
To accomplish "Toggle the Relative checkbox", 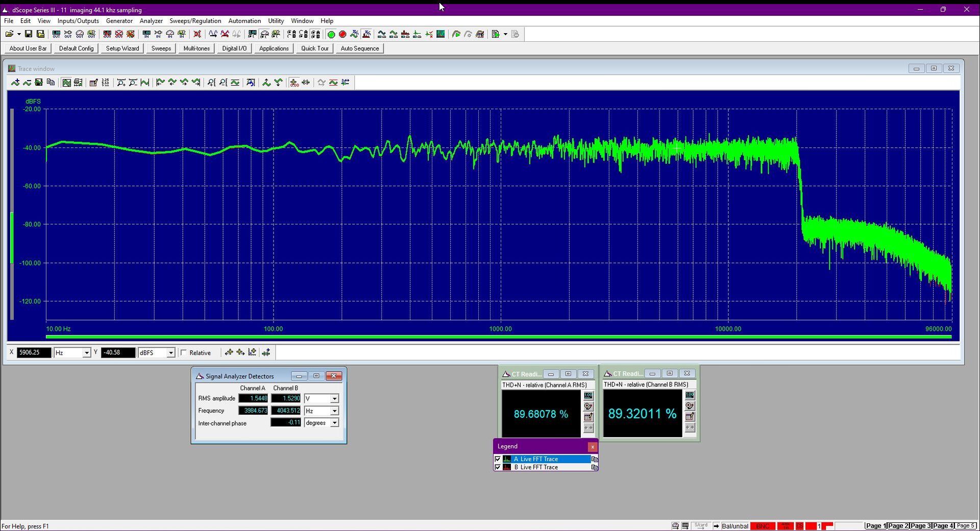I will point(184,353).
